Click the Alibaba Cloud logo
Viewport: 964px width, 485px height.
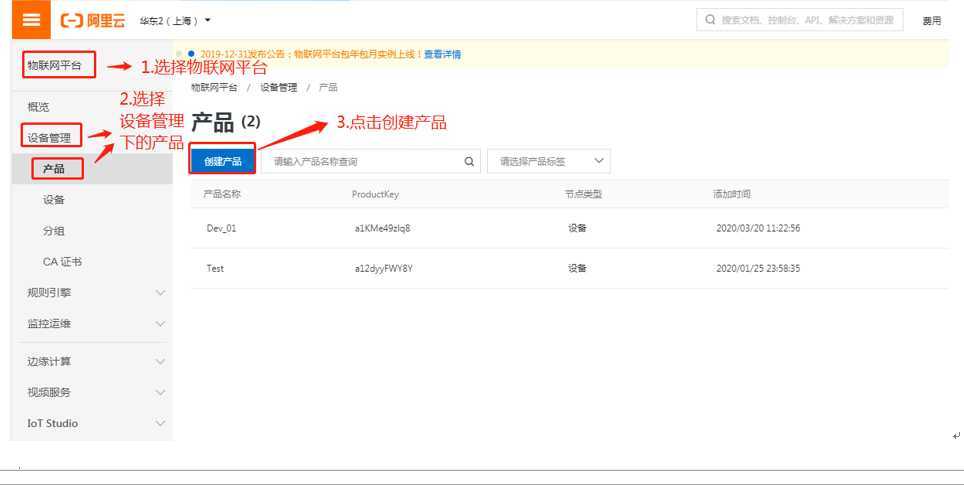[93, 20]
